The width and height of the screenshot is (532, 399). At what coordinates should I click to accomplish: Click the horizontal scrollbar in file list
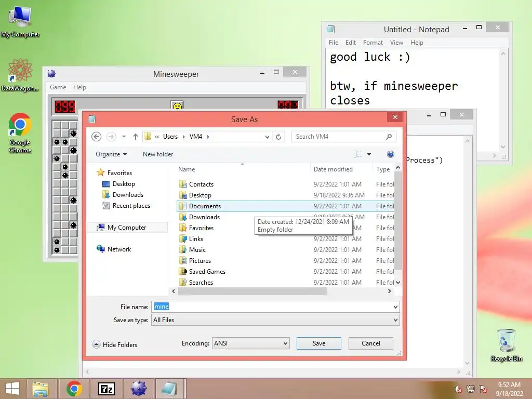point(252,291)
